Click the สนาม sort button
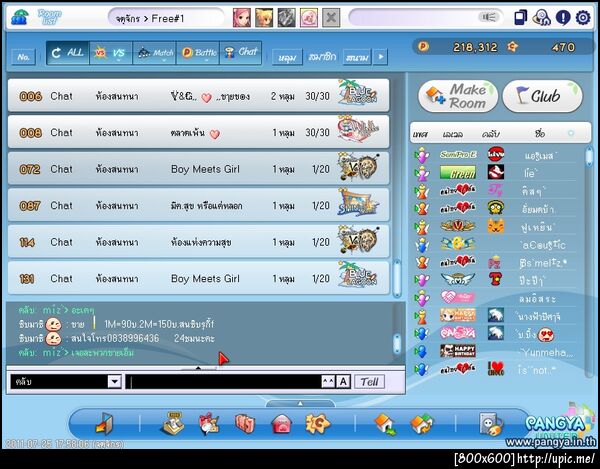600x469 pixels. (x=357, y=57)
